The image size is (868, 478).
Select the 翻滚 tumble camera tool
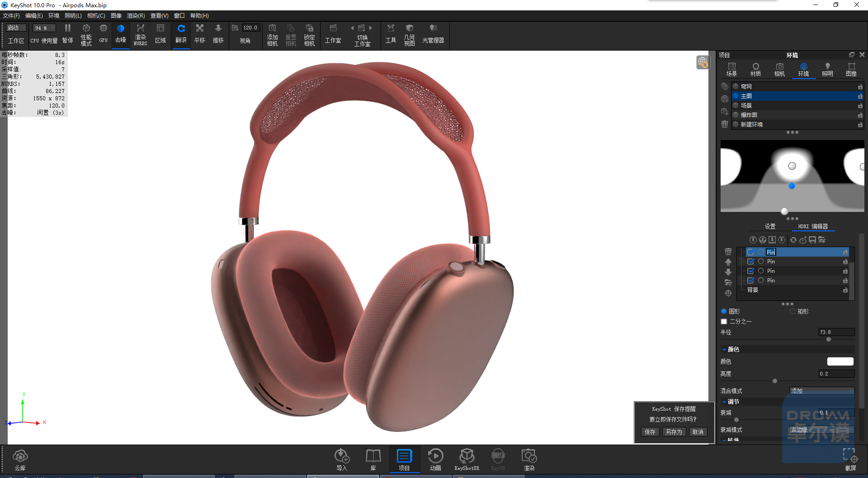[x=181, y=34]
